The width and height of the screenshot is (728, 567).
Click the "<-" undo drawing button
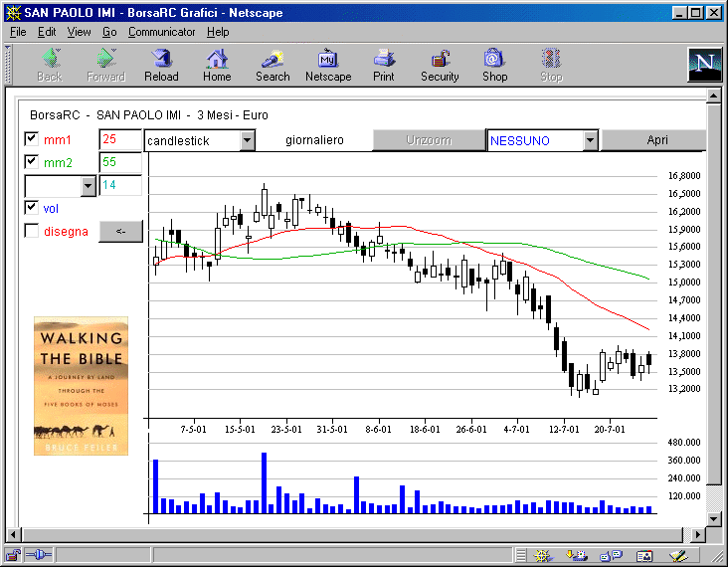coord(120,231)
